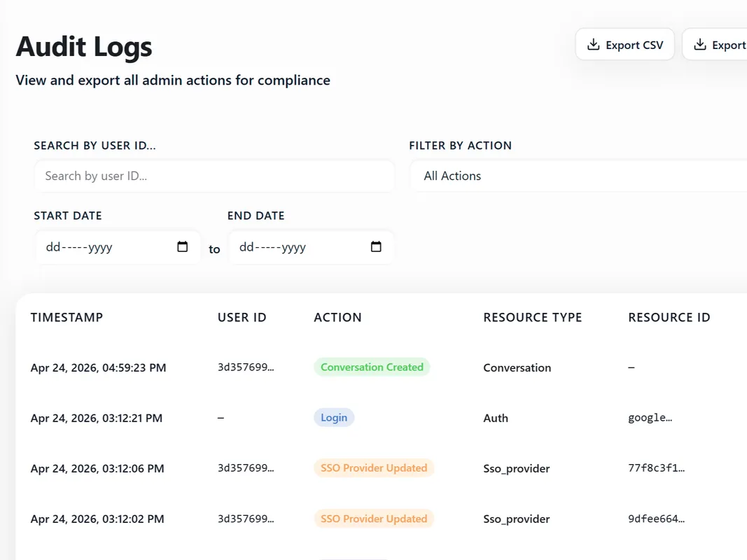Open the All Actions filter dropdown
This screenshot has width=747, height=560.
click(x=578, y=176)
